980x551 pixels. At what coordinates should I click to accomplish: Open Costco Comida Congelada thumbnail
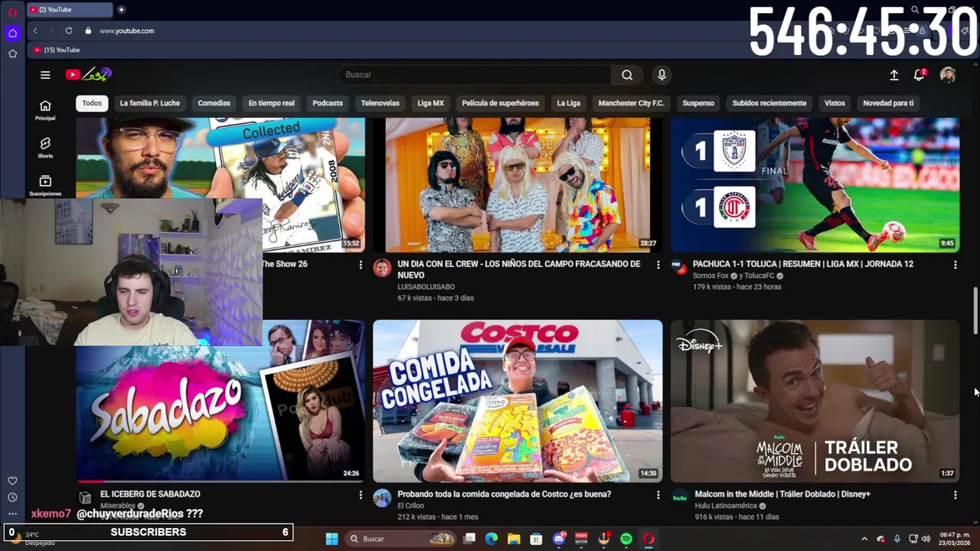[x=518, y=401]
